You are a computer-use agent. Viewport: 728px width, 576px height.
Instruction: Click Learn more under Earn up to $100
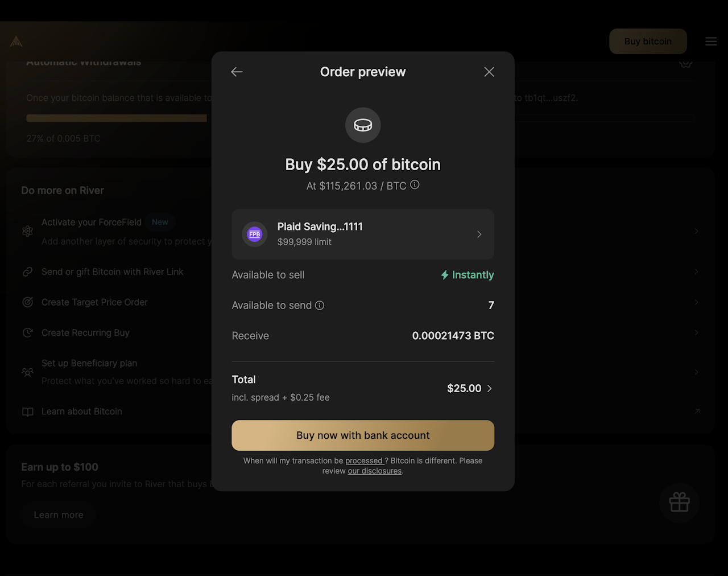(x=59, y=515)
